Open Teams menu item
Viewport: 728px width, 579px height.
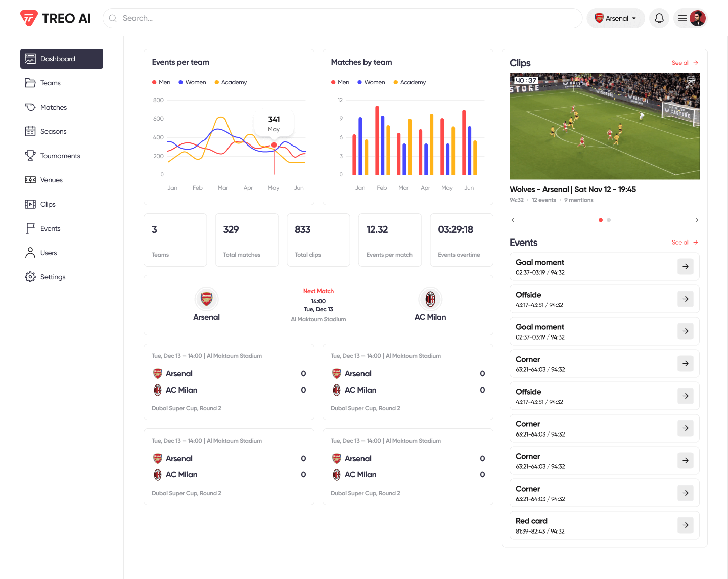point(62,83)
